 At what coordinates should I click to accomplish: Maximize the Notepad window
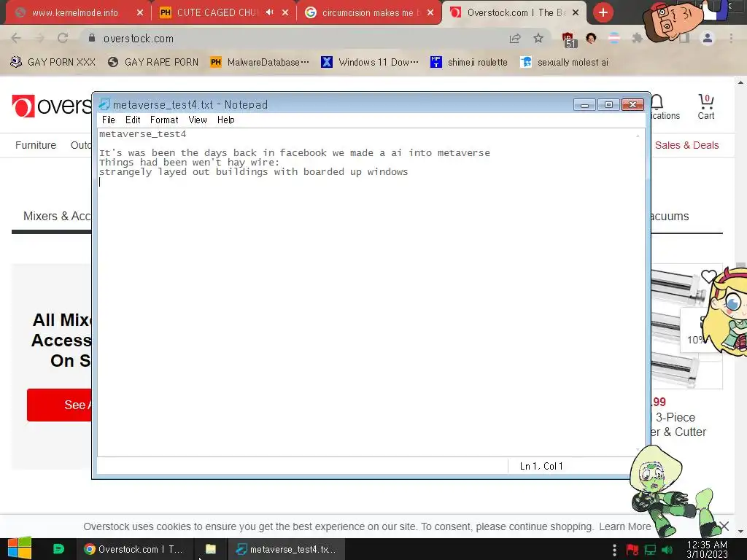click(608, 104)
